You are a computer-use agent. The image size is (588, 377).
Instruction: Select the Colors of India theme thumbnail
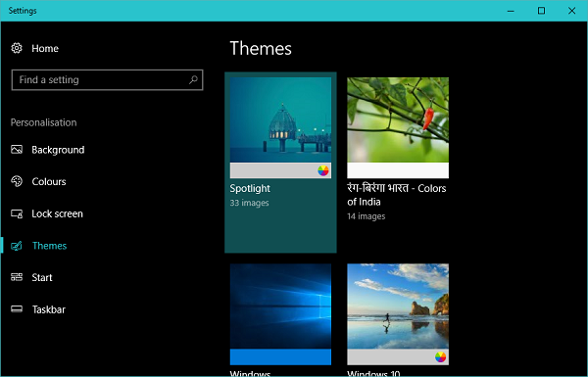[x=398, y=119]
